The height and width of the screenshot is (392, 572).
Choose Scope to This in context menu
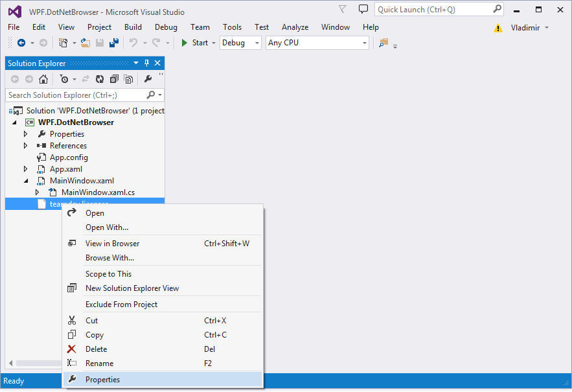(163, 274)
